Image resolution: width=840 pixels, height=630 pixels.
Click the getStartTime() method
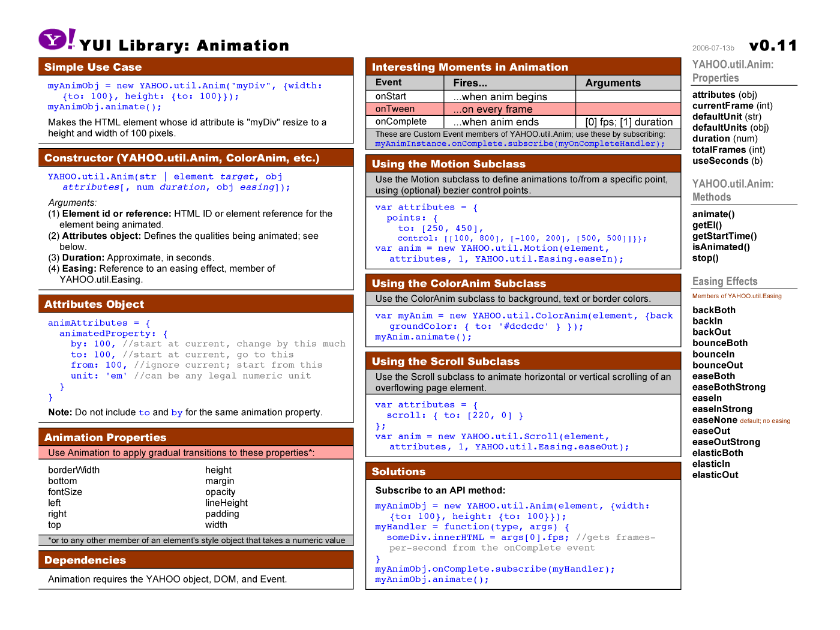(724, 236)
